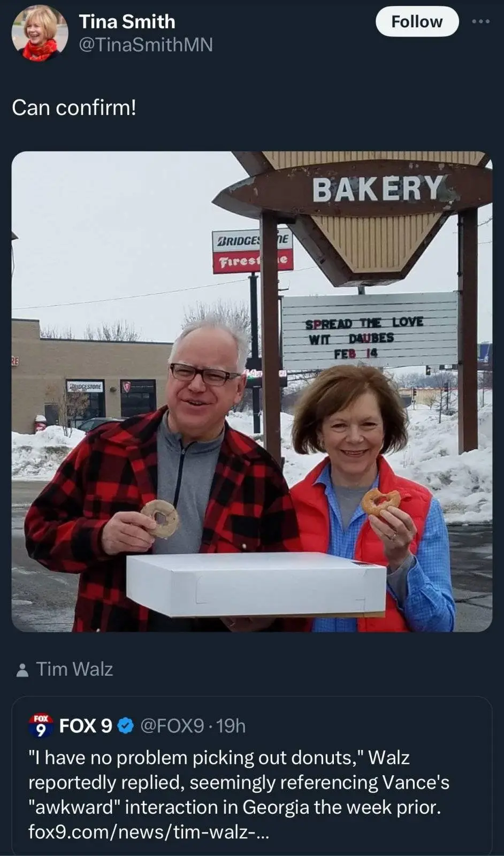Click the person tag icon beside Tim Walz
The width and height of the screenshot is (504, 856).
point(22,670)
